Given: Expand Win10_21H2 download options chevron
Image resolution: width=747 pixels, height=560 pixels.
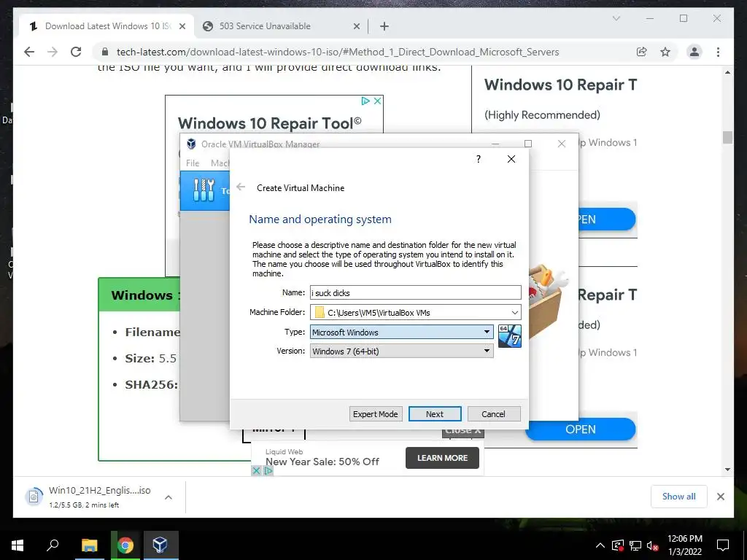Looking at the screenshot, I should (x=169, y=497).
